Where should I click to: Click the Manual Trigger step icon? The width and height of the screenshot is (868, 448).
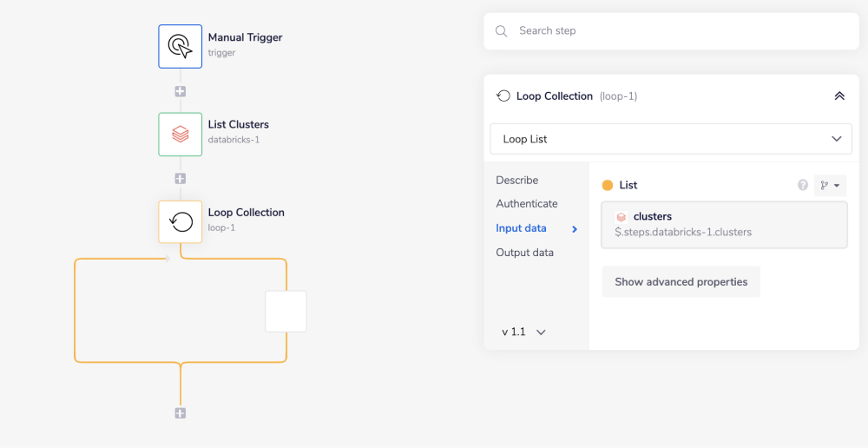[x=180, y=46]
